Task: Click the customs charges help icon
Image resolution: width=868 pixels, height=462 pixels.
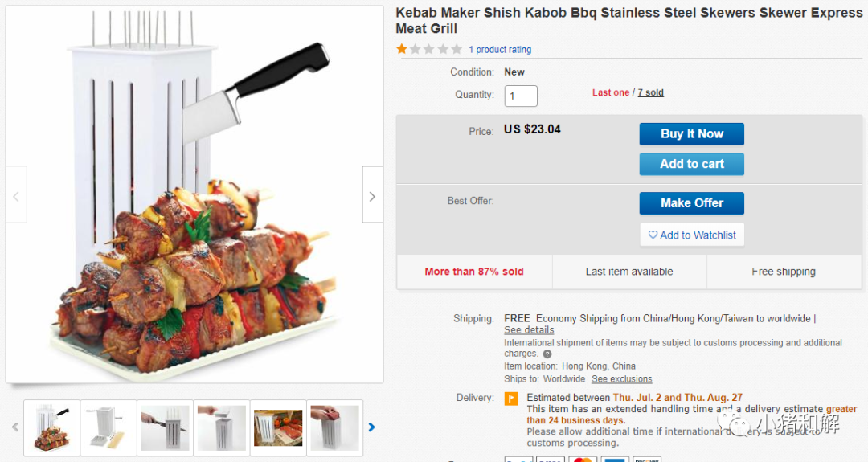Action: pos(547,354)
